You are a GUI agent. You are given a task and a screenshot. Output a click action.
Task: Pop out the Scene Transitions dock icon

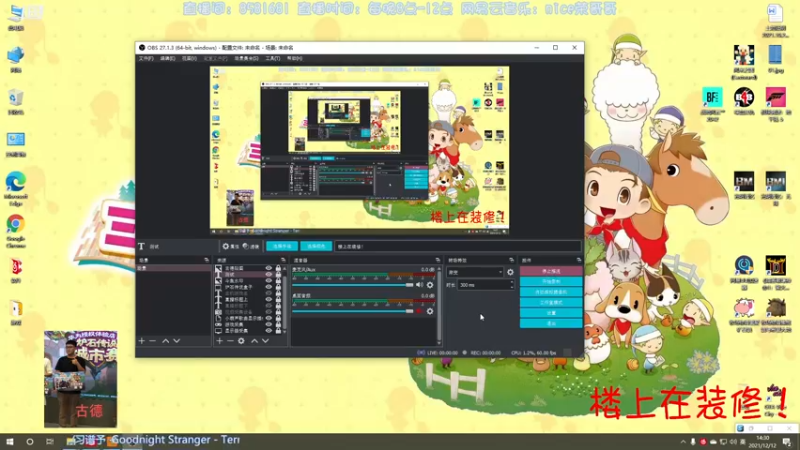[511, 260]
